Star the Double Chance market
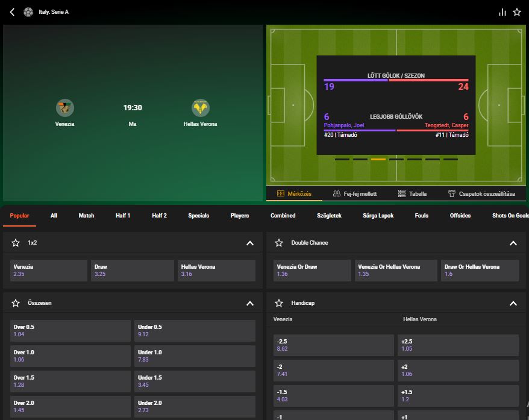Screen dimensions: 529x420 tap(279, 243)
